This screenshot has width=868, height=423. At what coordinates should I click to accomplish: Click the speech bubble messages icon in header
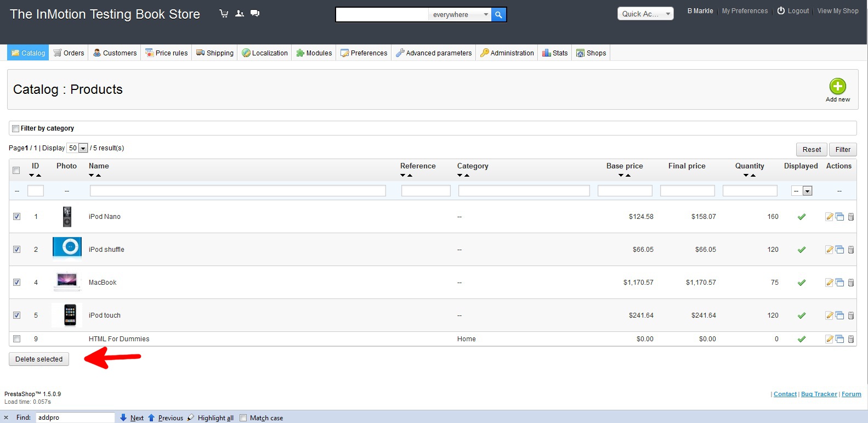(x=255, y=14)
